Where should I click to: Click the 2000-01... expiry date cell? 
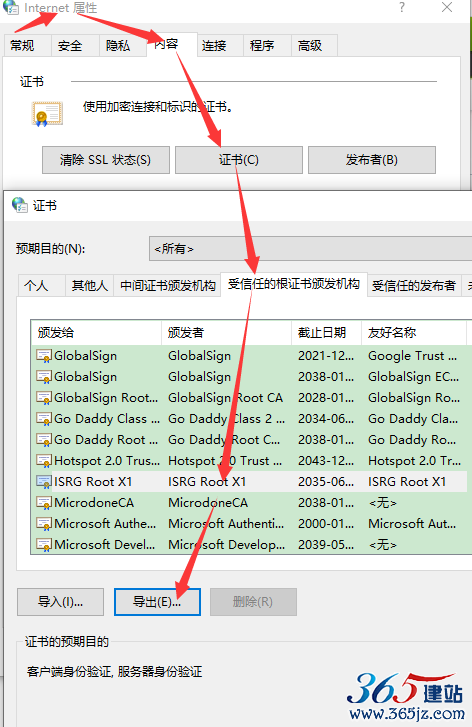(x=326, y=524)
